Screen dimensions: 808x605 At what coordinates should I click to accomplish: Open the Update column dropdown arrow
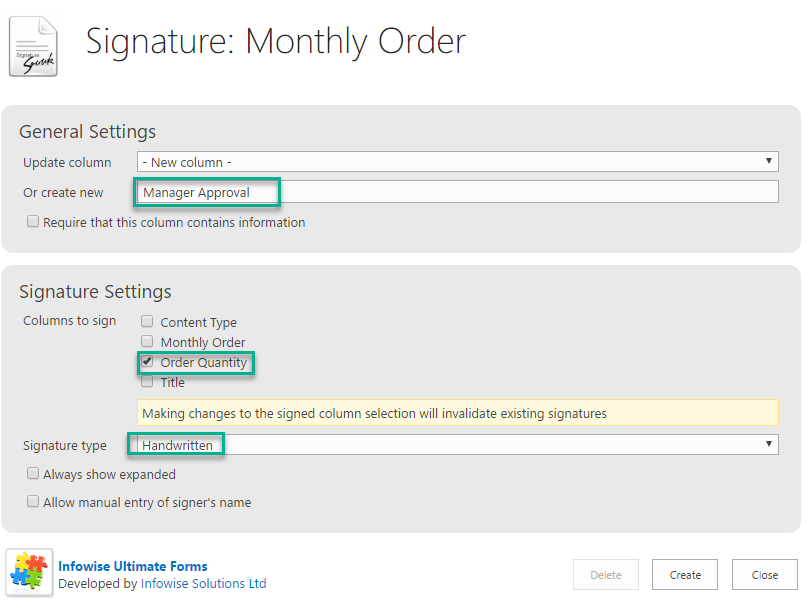coord(768,161)
